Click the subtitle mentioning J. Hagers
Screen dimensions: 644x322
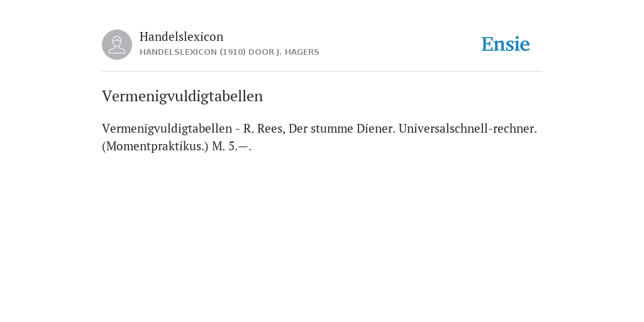229,52
